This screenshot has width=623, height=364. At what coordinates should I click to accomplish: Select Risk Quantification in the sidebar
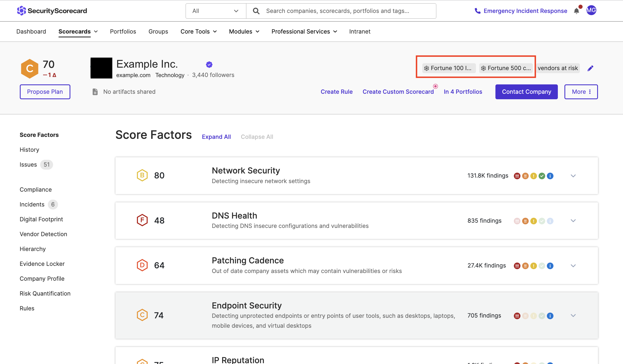45,294
